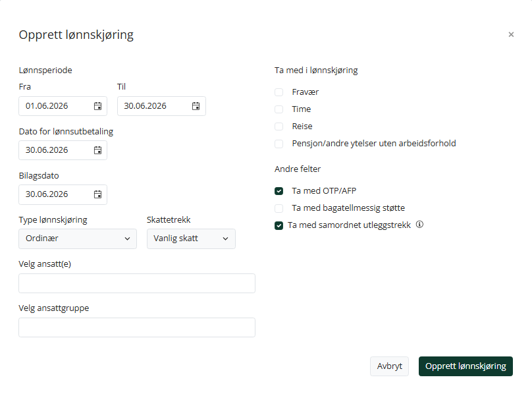
Task: Open calendar for Dato for lønnsutbetaling
Action: (x=97, y=150)
